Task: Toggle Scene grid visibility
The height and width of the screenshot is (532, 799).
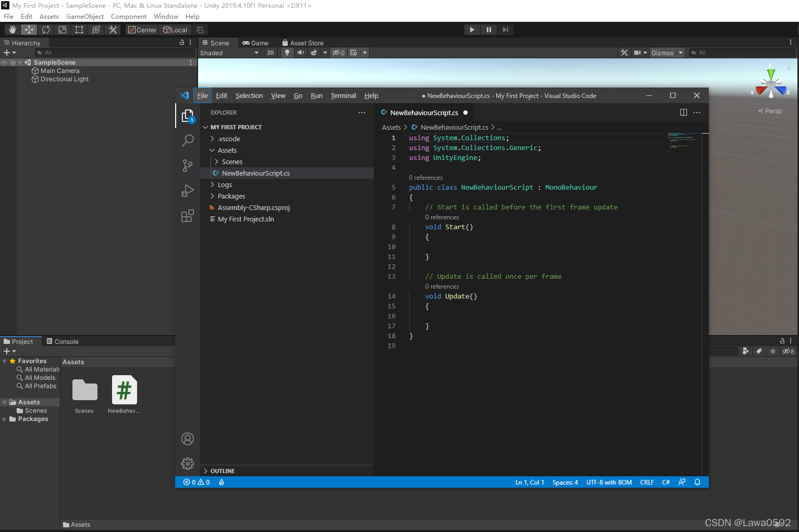Action: (x=354, y=53)
